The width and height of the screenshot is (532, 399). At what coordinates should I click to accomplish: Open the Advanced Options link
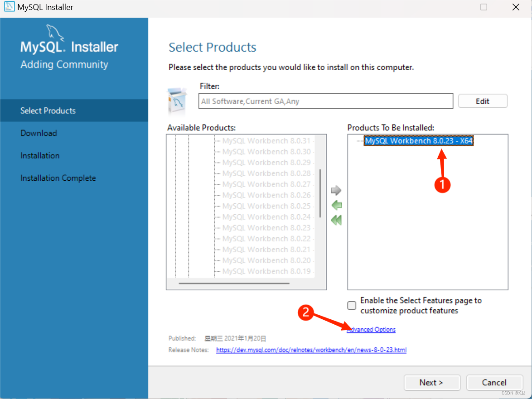coord(371,329)
